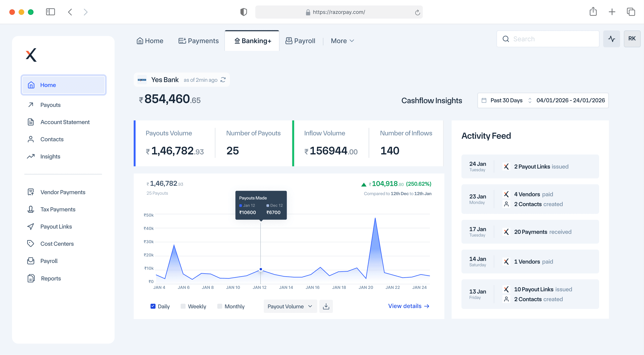Switch to the Payments tab
The image size is (644, 355).
pyautogui.click(x=198, y=41)
